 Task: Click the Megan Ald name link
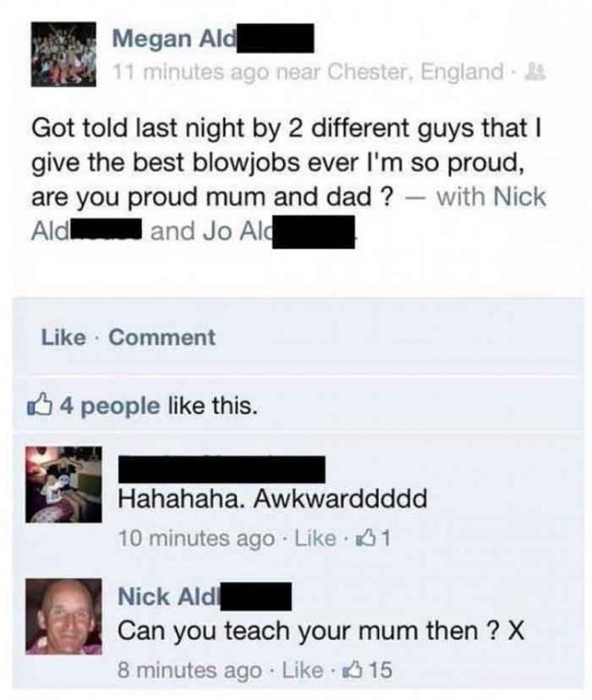point(213,38)
